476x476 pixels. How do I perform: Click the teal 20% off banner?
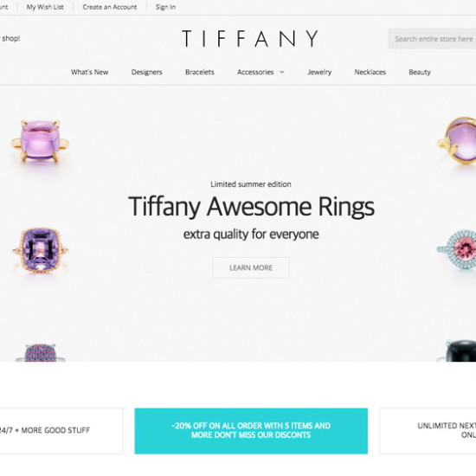[x=251, y=431]
